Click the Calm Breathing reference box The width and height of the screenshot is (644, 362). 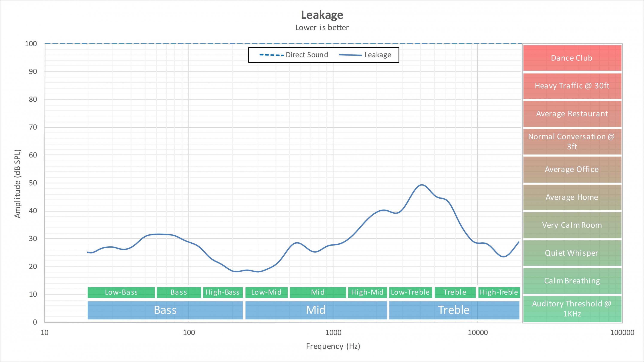tap(572, 281)
